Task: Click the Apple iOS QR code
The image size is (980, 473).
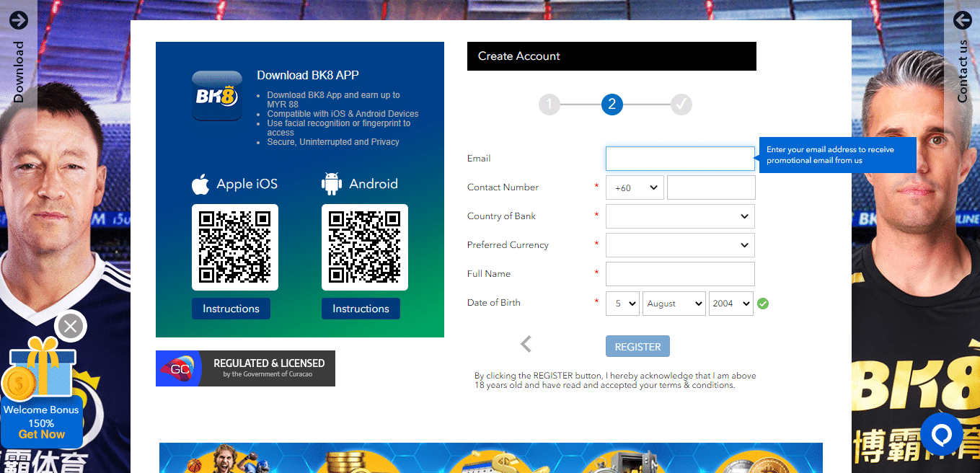Action: 235,247
